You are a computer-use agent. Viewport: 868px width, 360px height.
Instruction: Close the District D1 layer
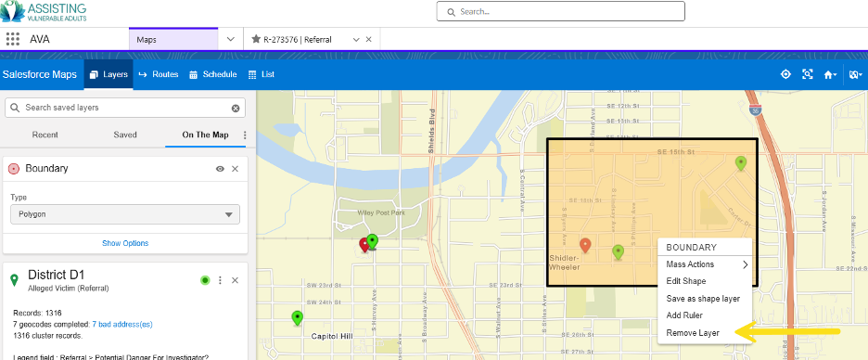click(235, 280)
